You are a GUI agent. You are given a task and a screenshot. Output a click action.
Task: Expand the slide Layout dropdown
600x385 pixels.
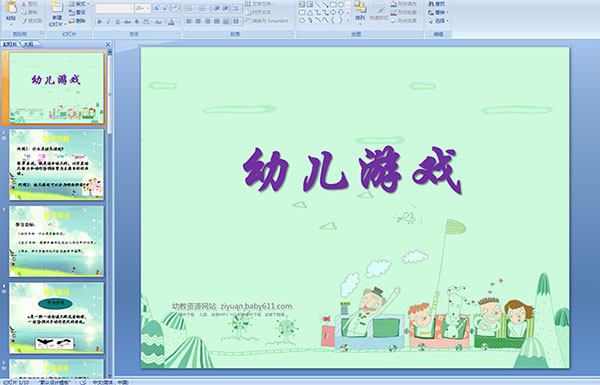click(78, 3)
